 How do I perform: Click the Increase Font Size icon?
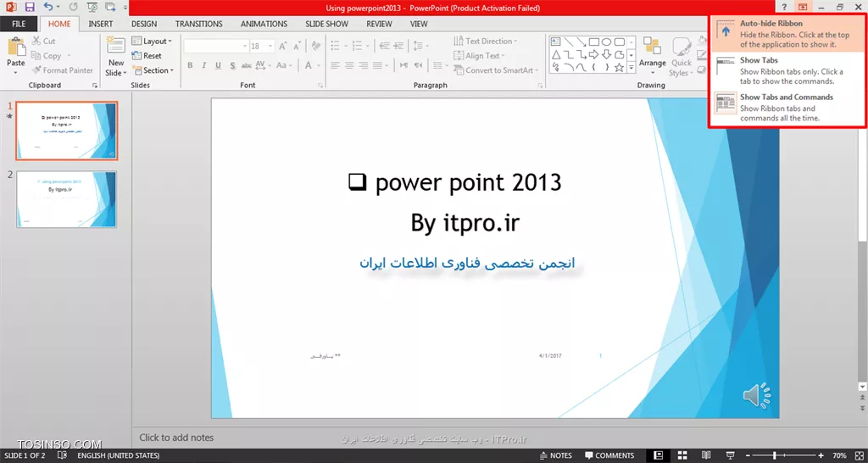283,47
